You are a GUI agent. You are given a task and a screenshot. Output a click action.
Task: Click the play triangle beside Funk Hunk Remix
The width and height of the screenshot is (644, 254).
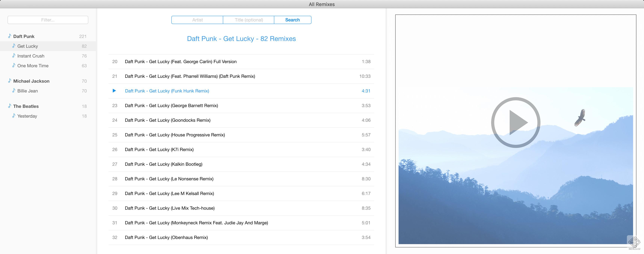[x=114, y=91]
